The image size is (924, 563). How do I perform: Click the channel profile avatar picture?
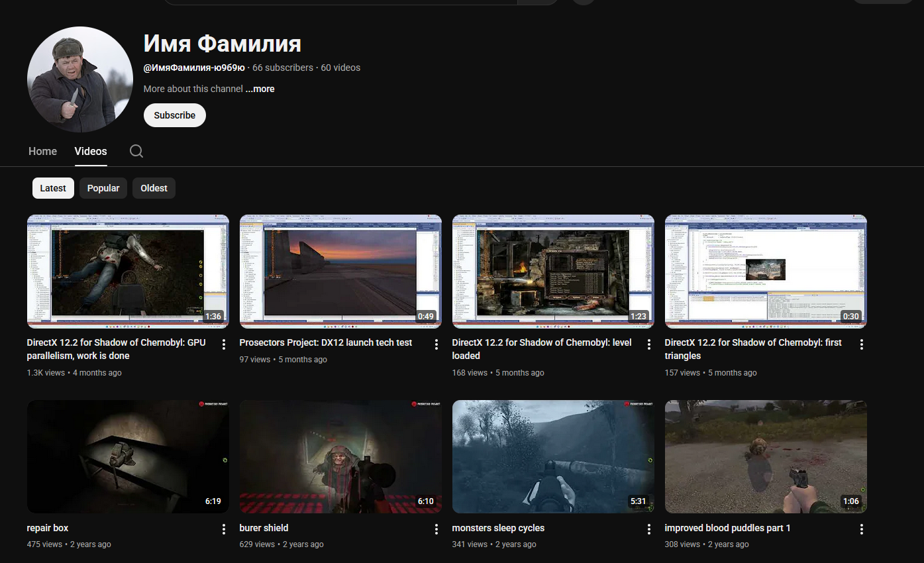click(80, 79)
